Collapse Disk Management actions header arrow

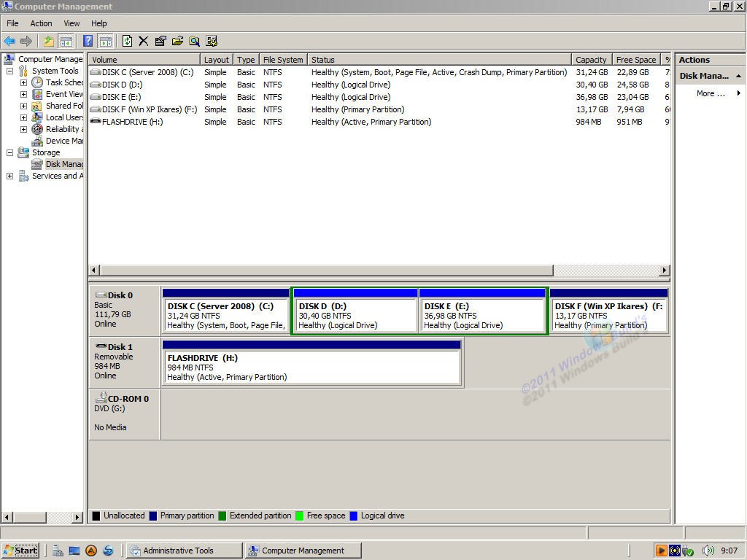pyautogui.click(x=738, y=76)
